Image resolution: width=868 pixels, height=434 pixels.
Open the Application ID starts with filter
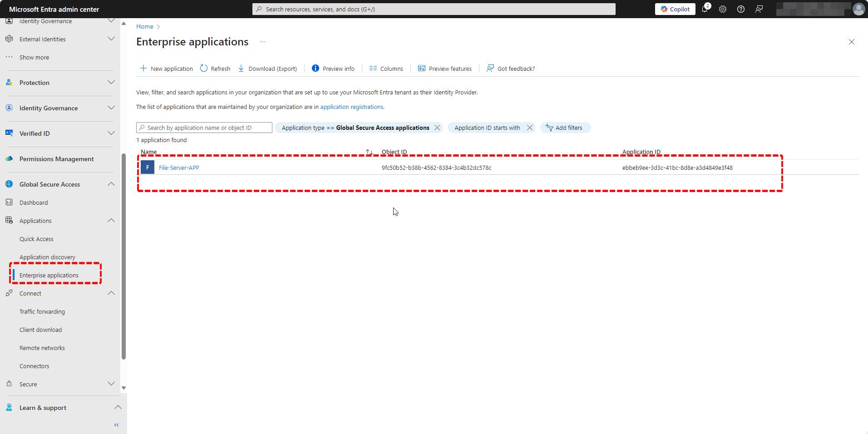click(487, 128)
